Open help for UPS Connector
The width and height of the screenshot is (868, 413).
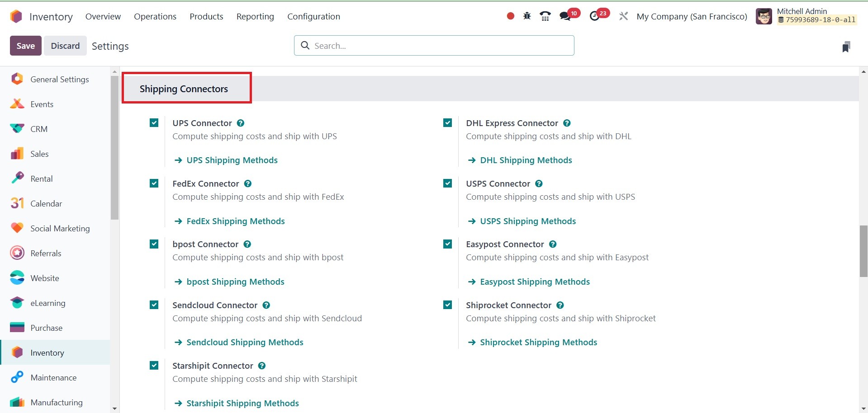coord(241,123)
